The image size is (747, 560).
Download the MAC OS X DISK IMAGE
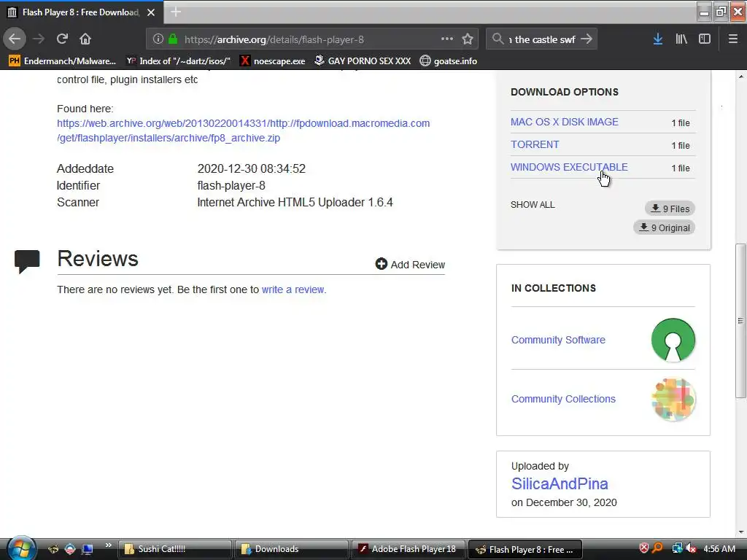coord(564,122)
